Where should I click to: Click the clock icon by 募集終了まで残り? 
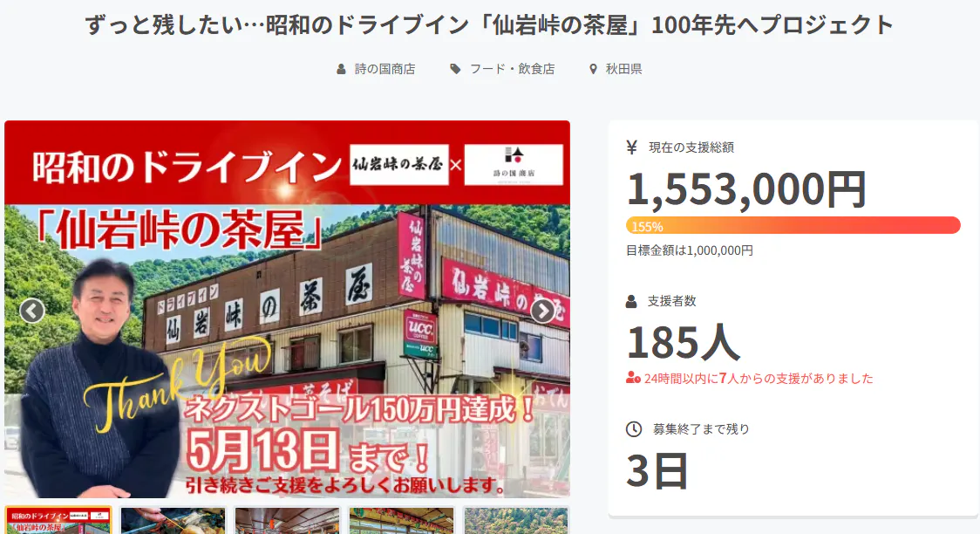click(634, 428)
